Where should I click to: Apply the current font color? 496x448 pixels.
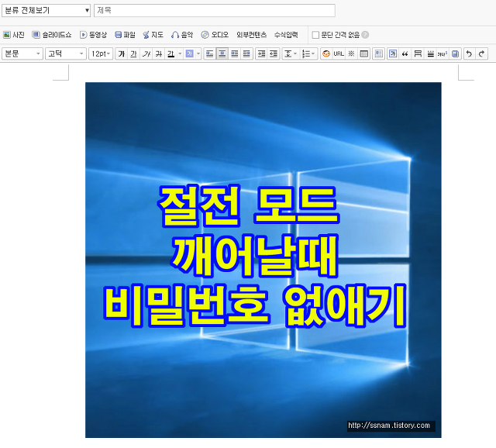pos(170,53)
